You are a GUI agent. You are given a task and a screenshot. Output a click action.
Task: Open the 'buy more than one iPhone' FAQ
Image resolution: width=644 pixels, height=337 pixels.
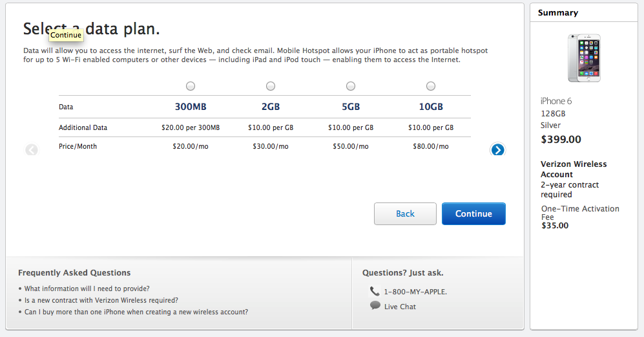(x=136, y=312)
